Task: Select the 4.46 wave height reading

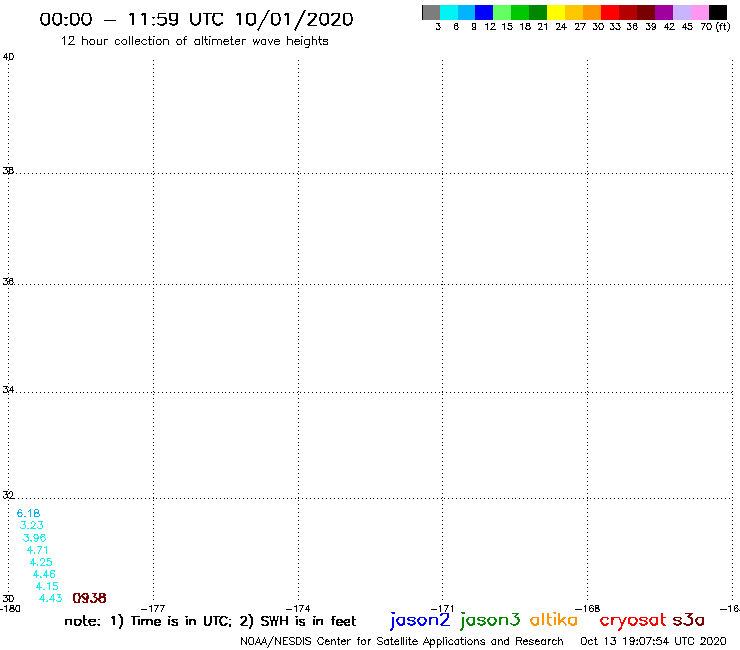Action: (x=44, y=574)
